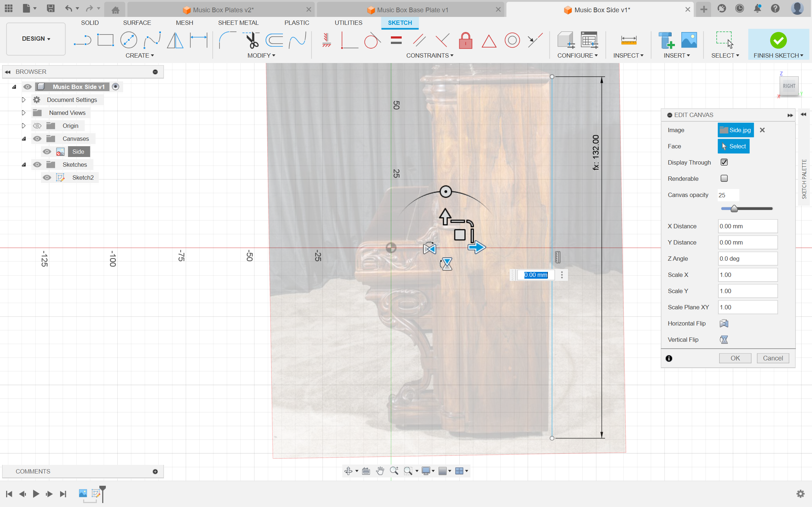
Task: Switch to SKETCH tab in ribbon
Action: click(x=400, y=22)
